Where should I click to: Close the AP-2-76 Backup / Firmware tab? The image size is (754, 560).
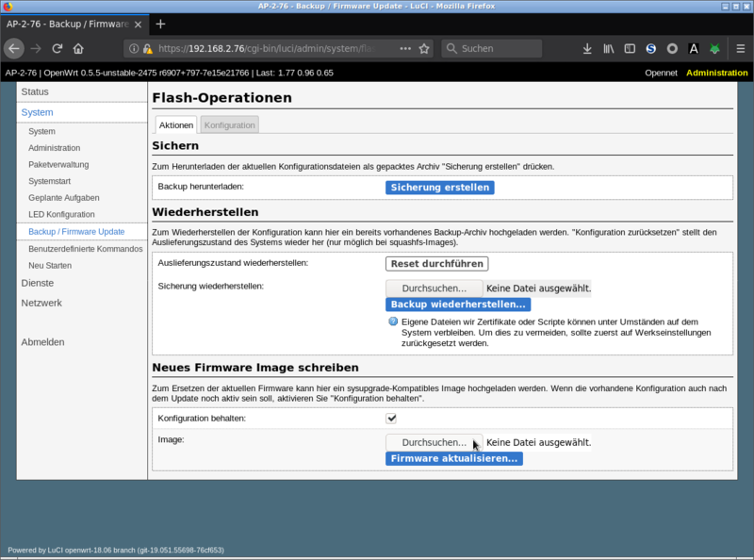coord(138,25)
